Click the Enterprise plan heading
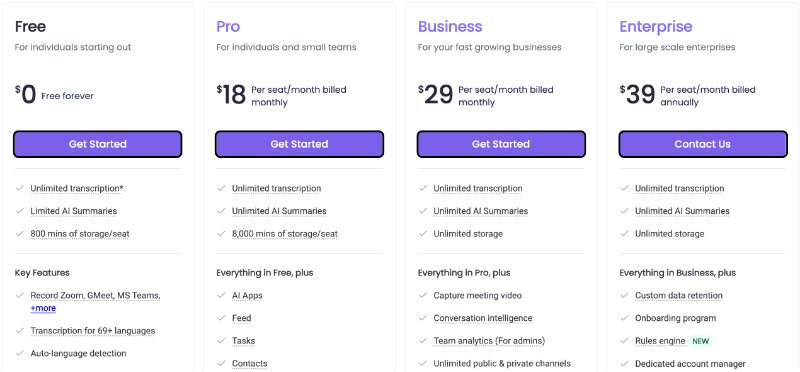 click(656, 27)
